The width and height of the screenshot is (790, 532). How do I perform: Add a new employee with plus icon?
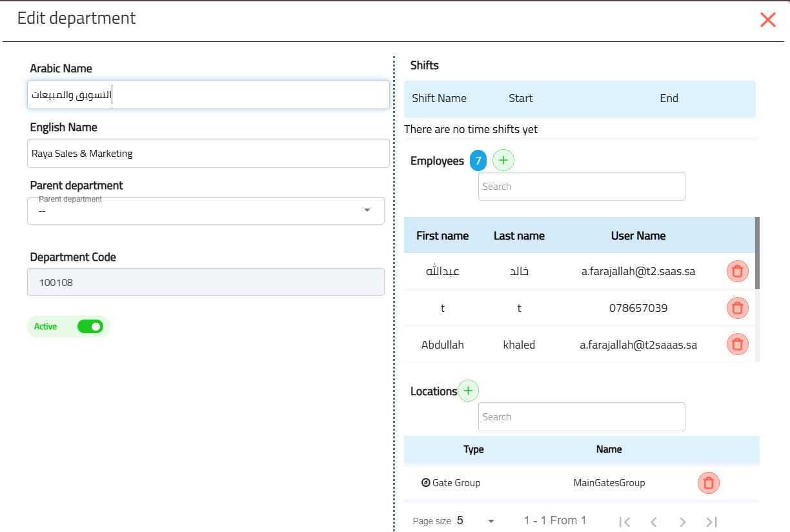click(503, 161)
